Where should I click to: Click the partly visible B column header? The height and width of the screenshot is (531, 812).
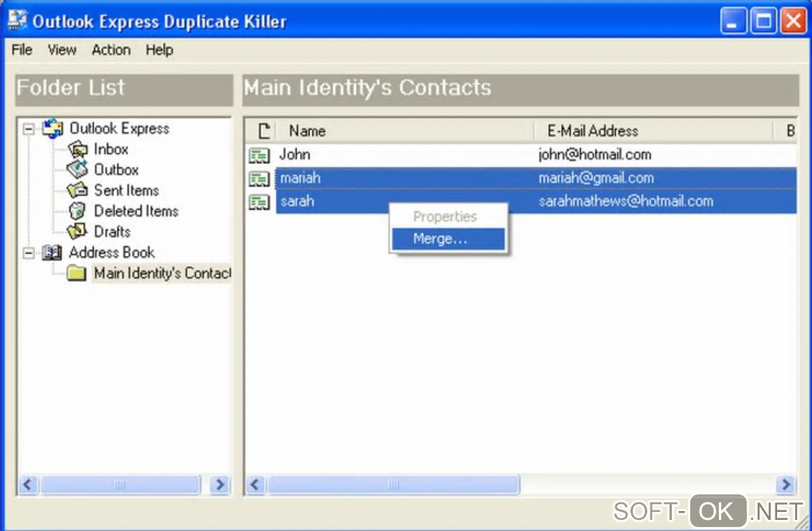click(x=786, y=131)
